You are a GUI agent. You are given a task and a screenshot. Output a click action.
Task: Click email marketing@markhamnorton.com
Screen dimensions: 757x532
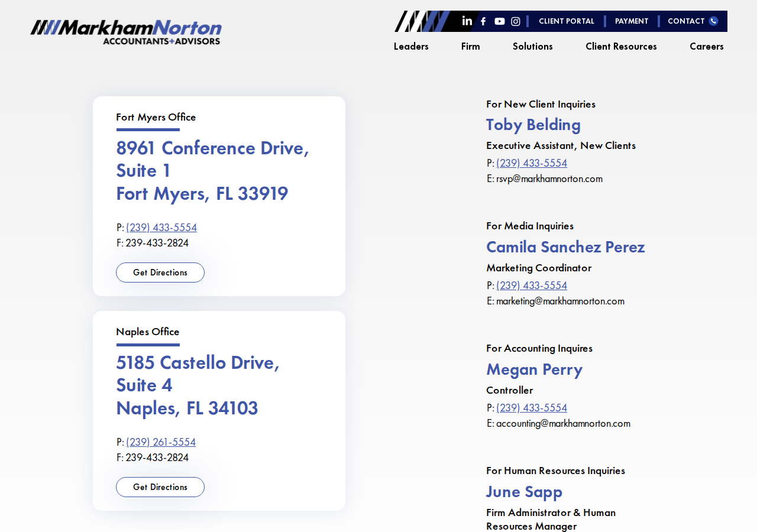pyautogui.click(x=560, y=301)
